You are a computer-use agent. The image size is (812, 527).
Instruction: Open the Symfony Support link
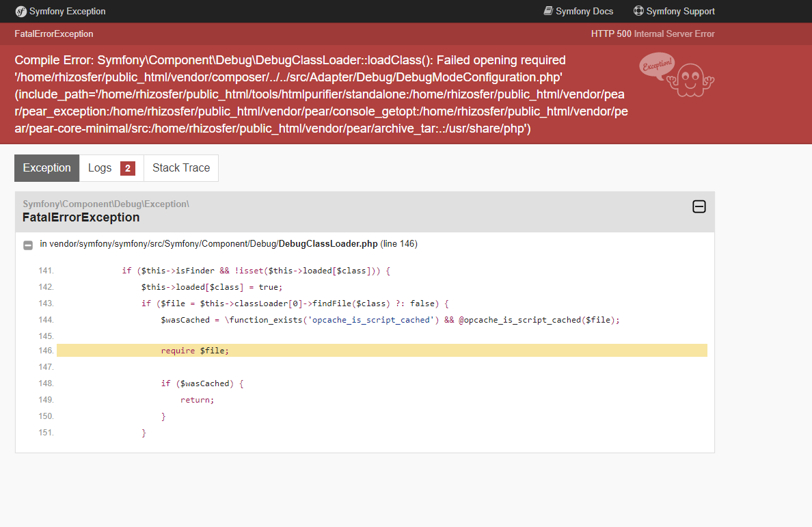coord(674,12)
